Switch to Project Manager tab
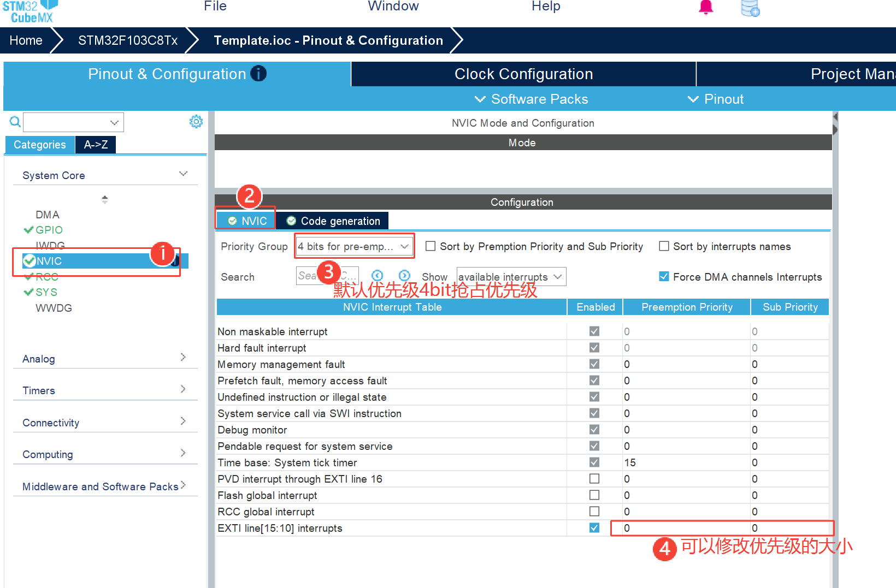 pos(797,74)
